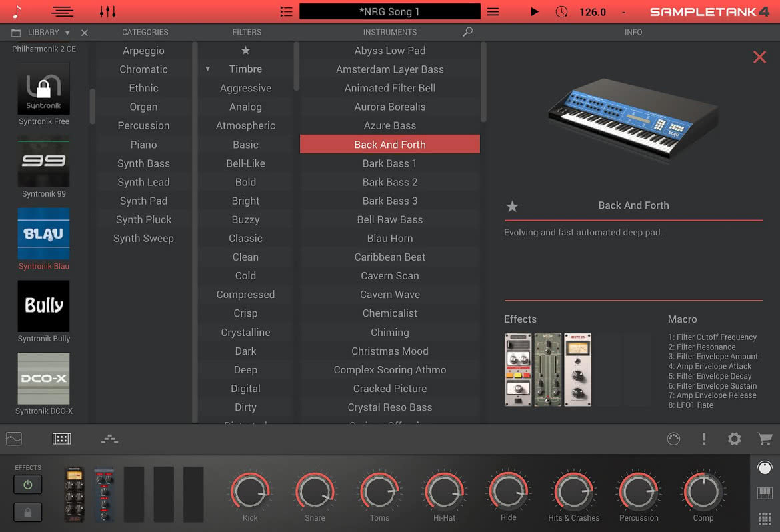Open the first effect unit in Info Effects
The image size is (780, 532).
518,370
